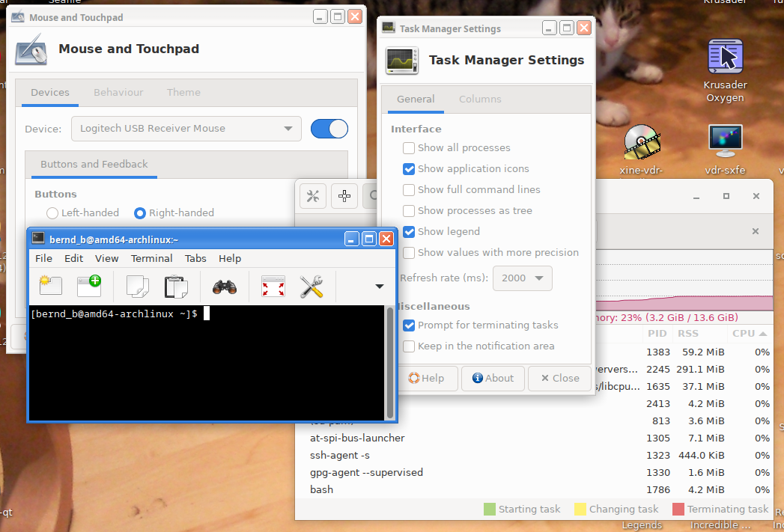Maximize the Task Manager window behind
The height and width of the screenshot is (532, 784).
tap(726, 196)
